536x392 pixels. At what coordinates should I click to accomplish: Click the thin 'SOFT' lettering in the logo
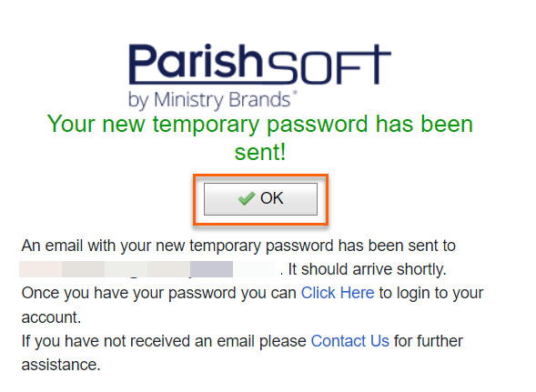pyautogui.click(x=329, y=65)
